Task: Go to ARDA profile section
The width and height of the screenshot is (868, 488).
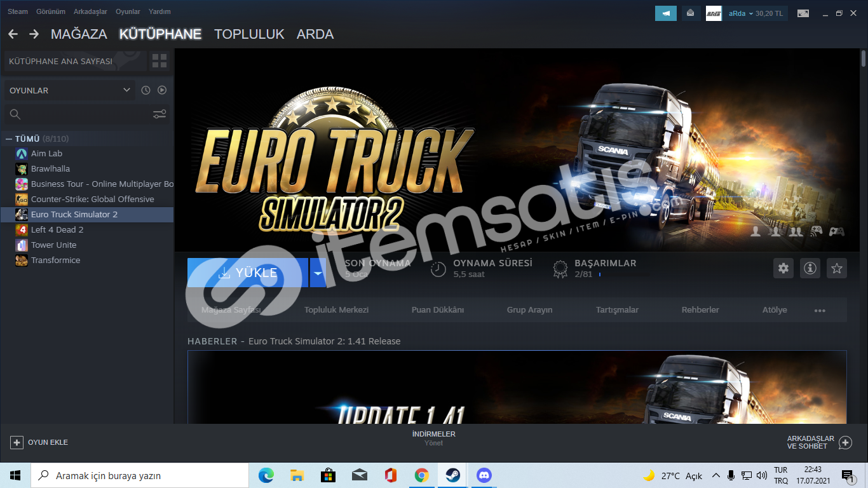Action: click(x=315, y=34)
